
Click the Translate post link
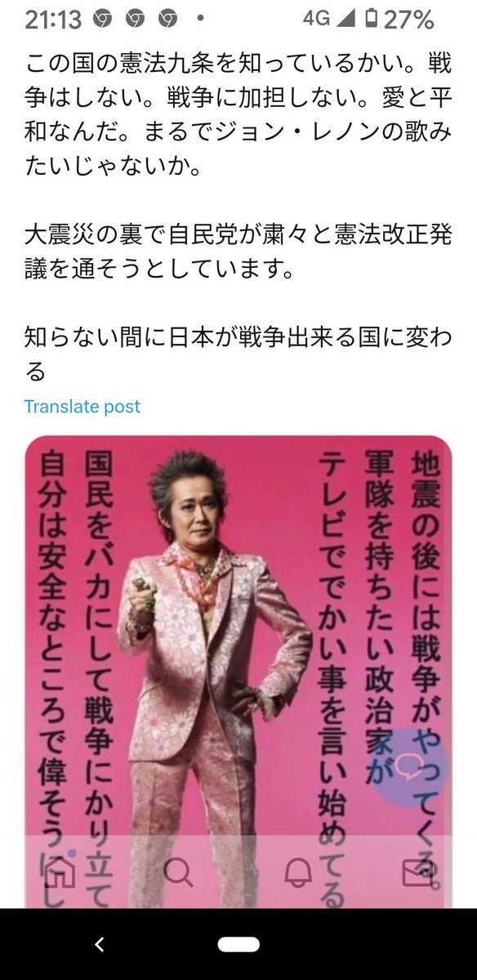click(x=82, y=406)
